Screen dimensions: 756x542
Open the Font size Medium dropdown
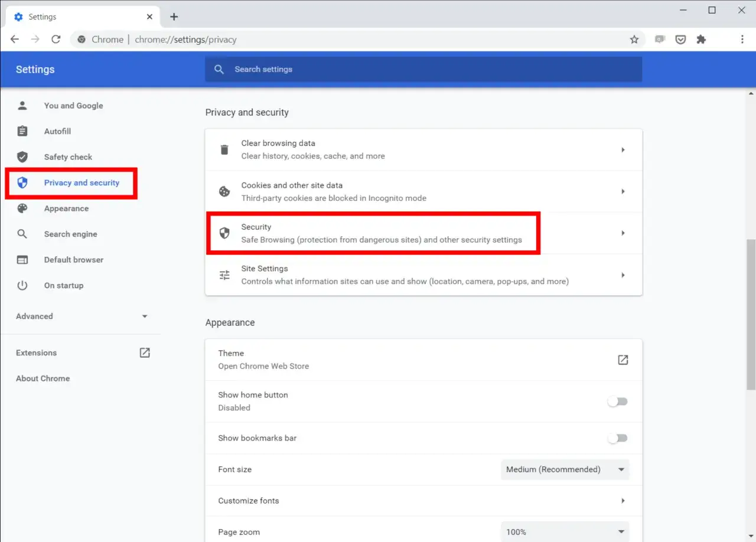point(565,469)
